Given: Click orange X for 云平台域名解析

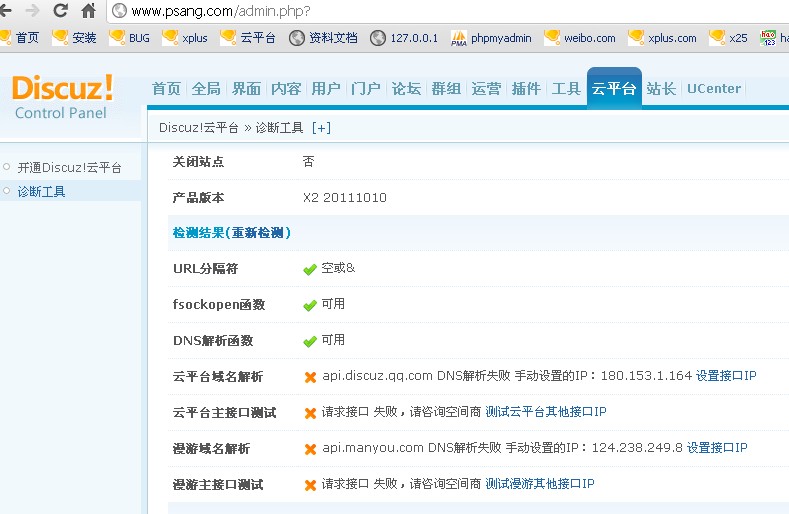Looking at the screenshot, I should (310, 377).
